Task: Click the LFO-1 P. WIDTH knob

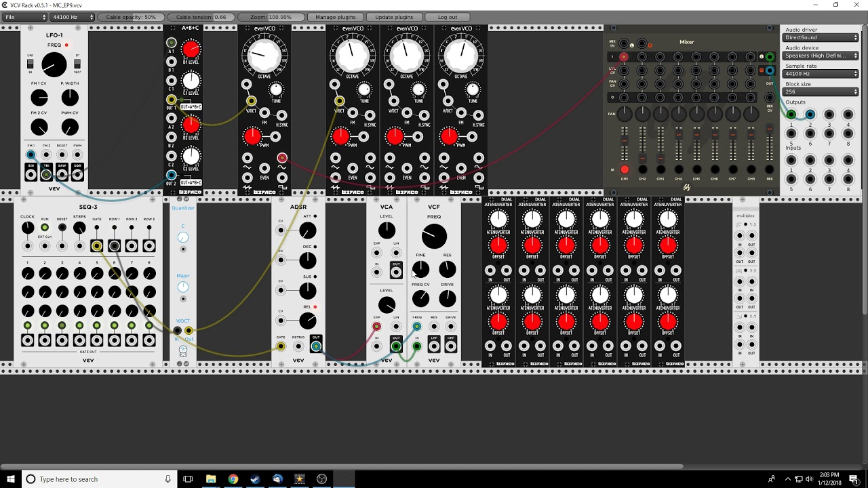Action: pos(70,98)
